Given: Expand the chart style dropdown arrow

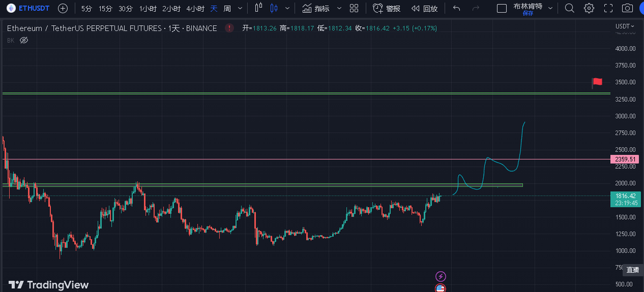Looking at the screenshot, I should (288, 9).
